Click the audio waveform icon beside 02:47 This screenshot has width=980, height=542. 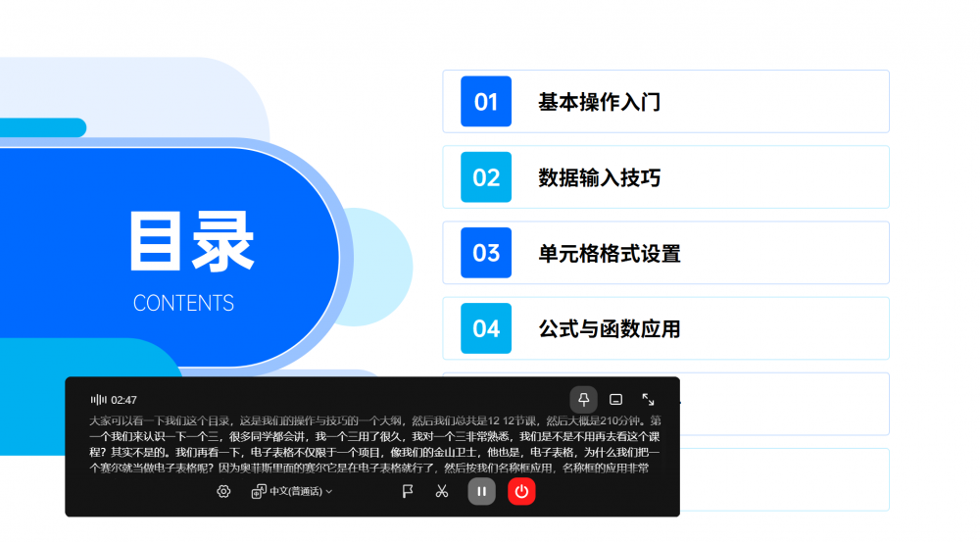point(99,400)
